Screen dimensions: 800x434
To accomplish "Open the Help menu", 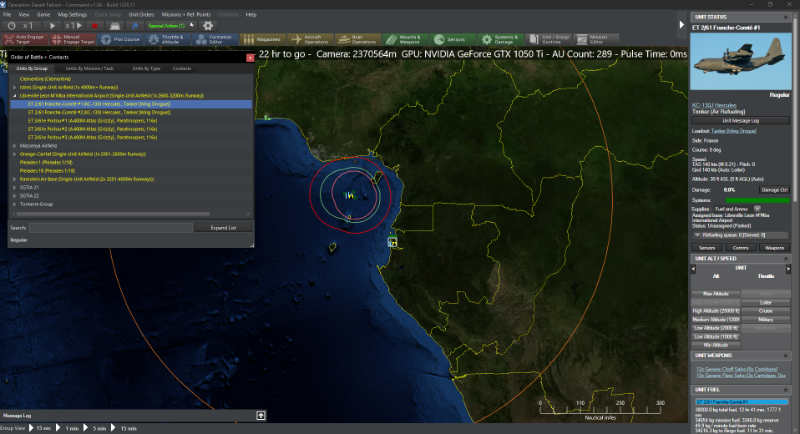I will [x=251, y=14].
